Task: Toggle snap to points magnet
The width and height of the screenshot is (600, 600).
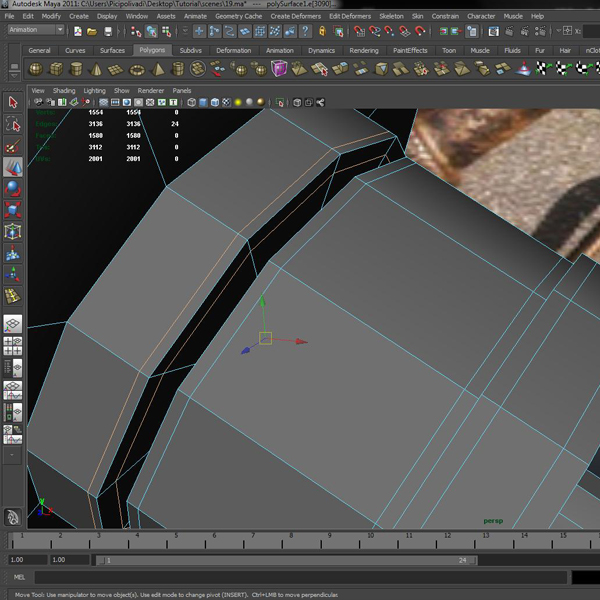Action: pyautogui.click(x=389, y=31)
